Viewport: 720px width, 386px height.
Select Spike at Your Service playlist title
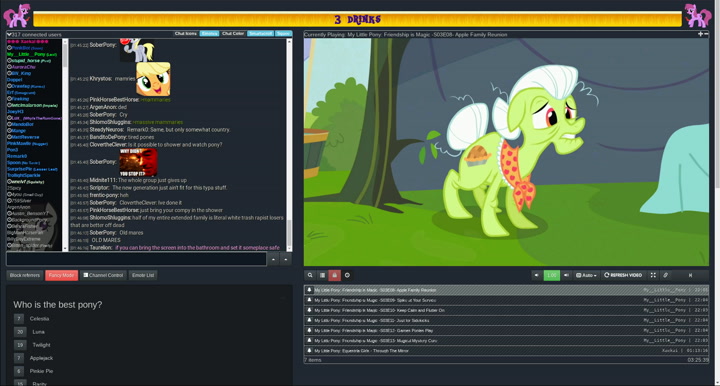point(375,300)
